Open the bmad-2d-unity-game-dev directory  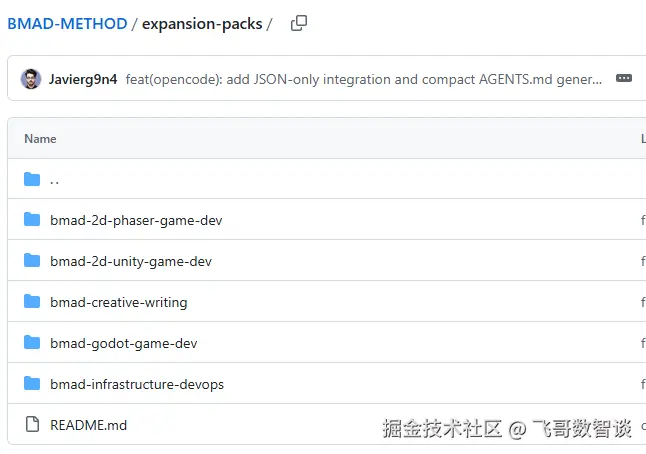click(131, 261)
